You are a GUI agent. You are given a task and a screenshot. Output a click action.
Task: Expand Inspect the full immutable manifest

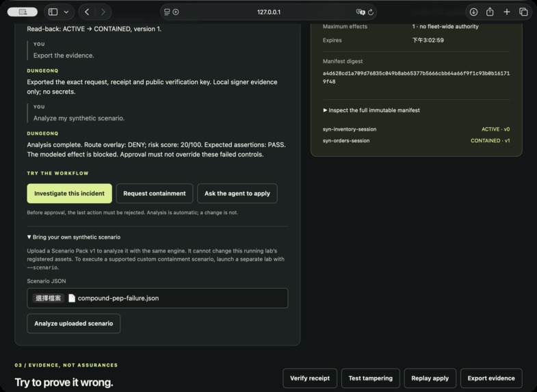click(371, 110)
